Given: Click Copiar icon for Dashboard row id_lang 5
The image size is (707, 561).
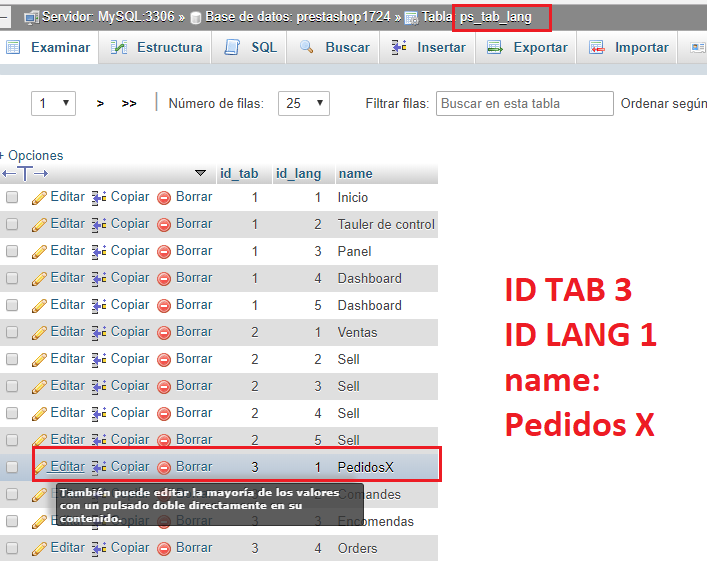Looking at the screenshot, I should [x=99, y=306].
